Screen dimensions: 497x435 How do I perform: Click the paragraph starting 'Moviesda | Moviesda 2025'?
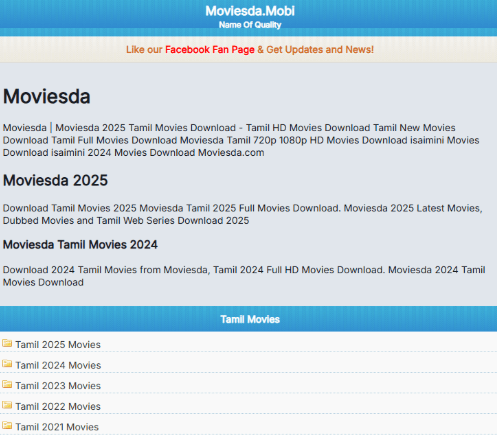point(241,140)
